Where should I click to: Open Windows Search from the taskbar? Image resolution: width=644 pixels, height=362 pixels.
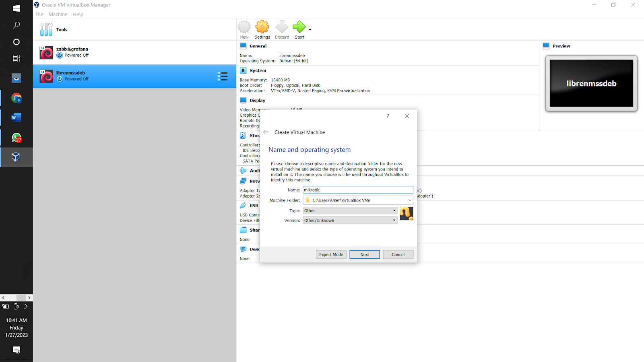[x=17, y=25]
